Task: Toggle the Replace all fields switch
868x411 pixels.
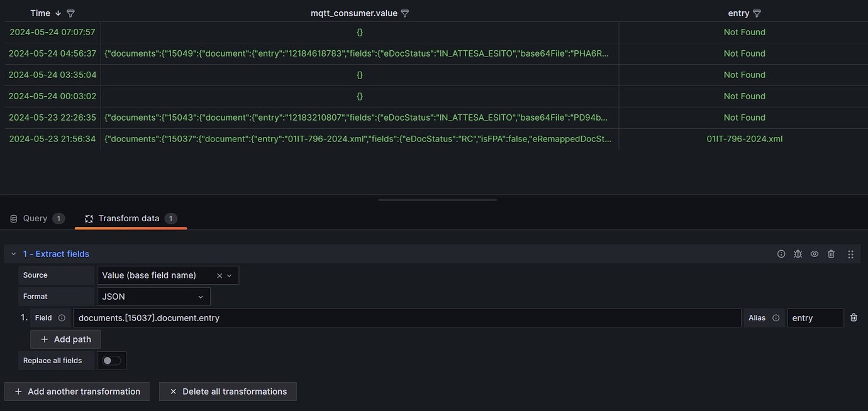Action: [111, 360]
